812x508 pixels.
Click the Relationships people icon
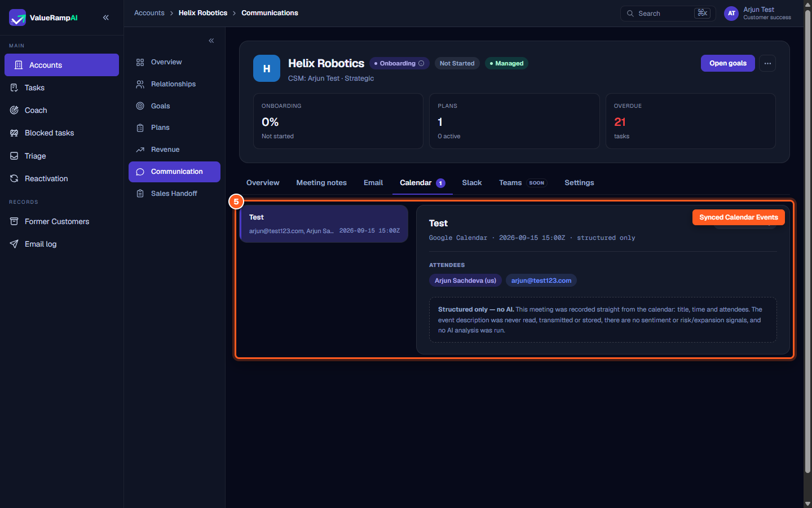click(140, 84)
